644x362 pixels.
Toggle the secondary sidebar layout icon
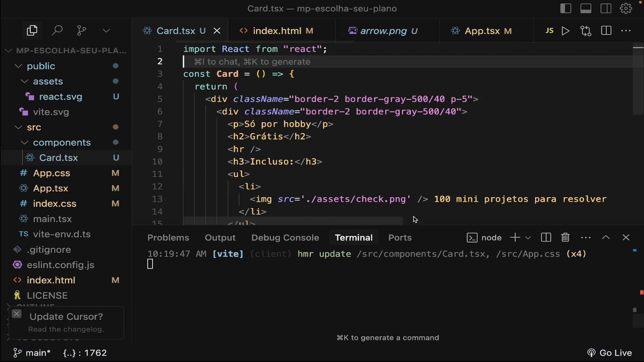606,8
